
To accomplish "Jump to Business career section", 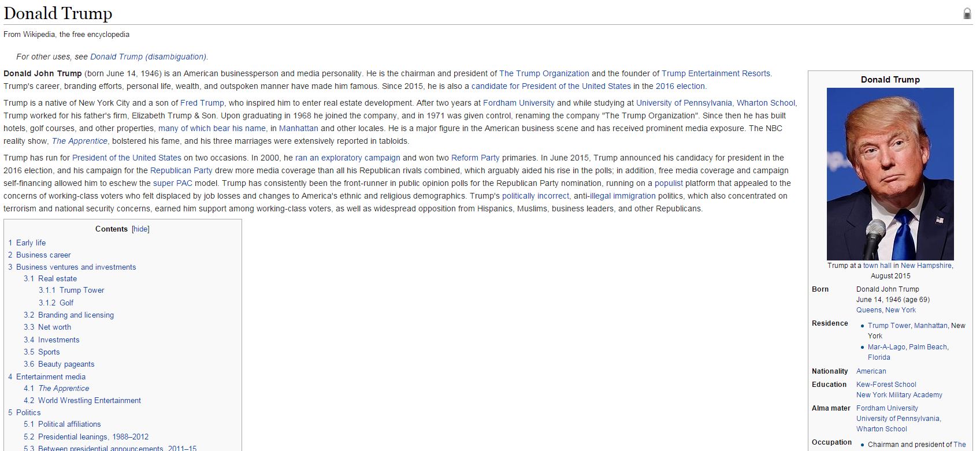I will pos(43,255).
